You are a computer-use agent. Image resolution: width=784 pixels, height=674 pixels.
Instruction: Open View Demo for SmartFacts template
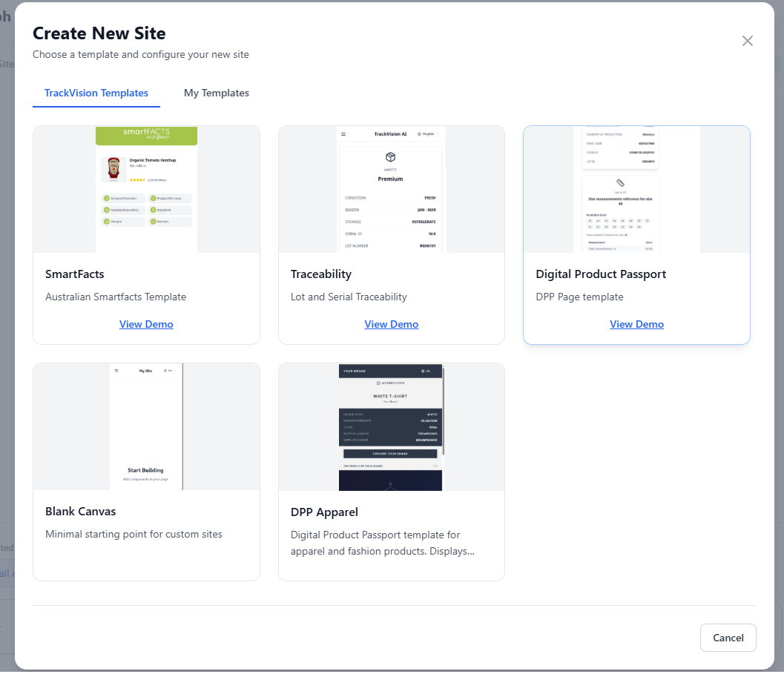pyautogui.click(x=146, y=324)
